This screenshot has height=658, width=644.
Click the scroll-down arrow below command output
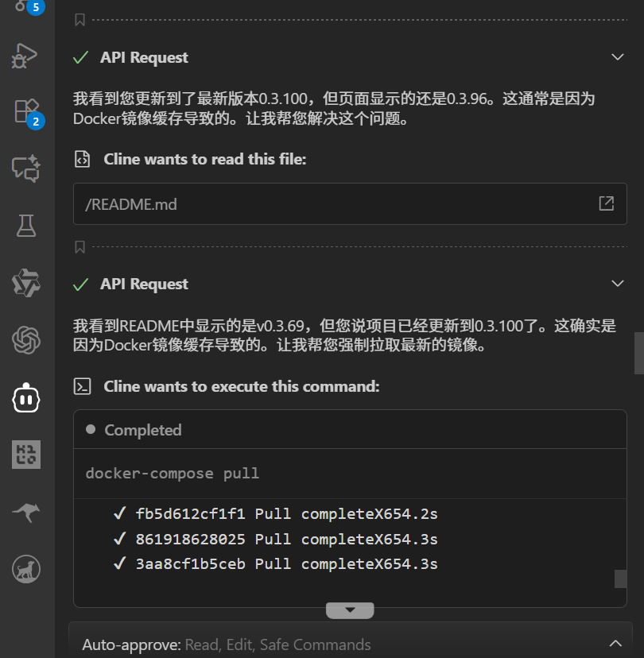(350, 609)
